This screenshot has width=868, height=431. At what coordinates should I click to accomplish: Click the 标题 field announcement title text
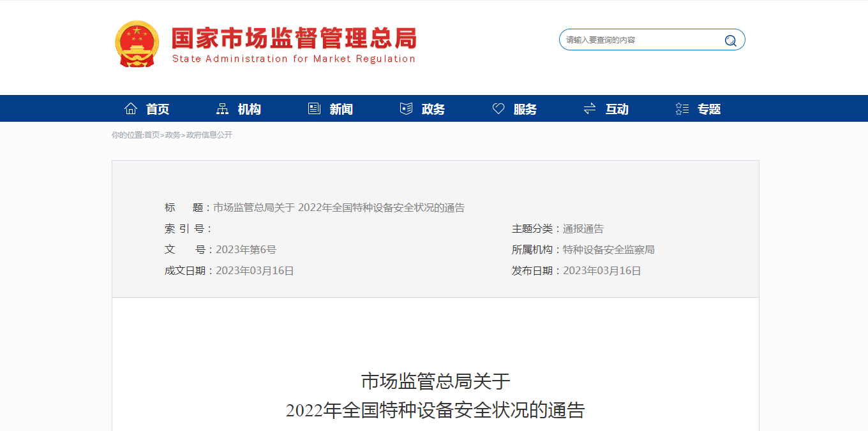click(339, 208)
